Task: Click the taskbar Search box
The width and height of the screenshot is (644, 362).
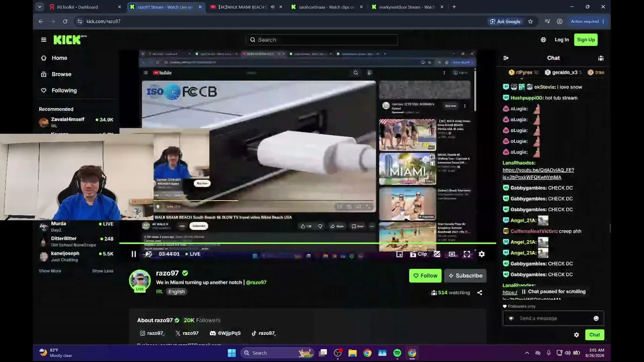Action: click(276, 353)
